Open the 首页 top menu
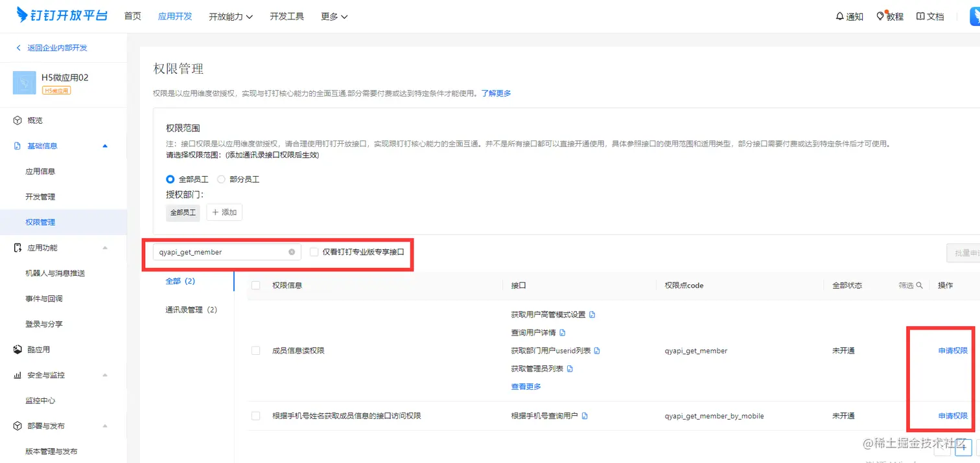The image size is (980, 463). [x=132, y=16]
